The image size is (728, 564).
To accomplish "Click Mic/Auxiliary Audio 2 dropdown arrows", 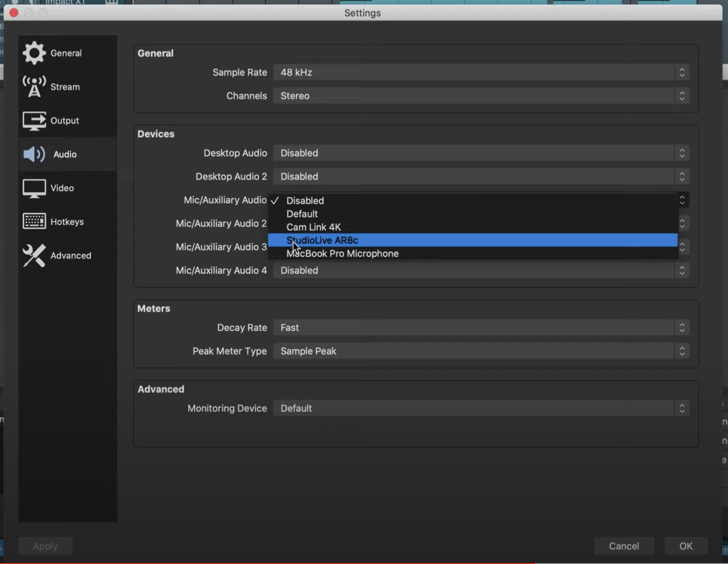I will click(682, 224).
